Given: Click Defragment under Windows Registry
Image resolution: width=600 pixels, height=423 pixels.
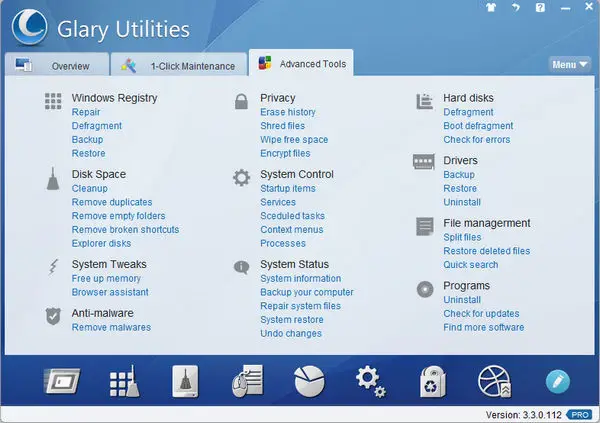Looking at the screenshot, I should click(97, 126).
